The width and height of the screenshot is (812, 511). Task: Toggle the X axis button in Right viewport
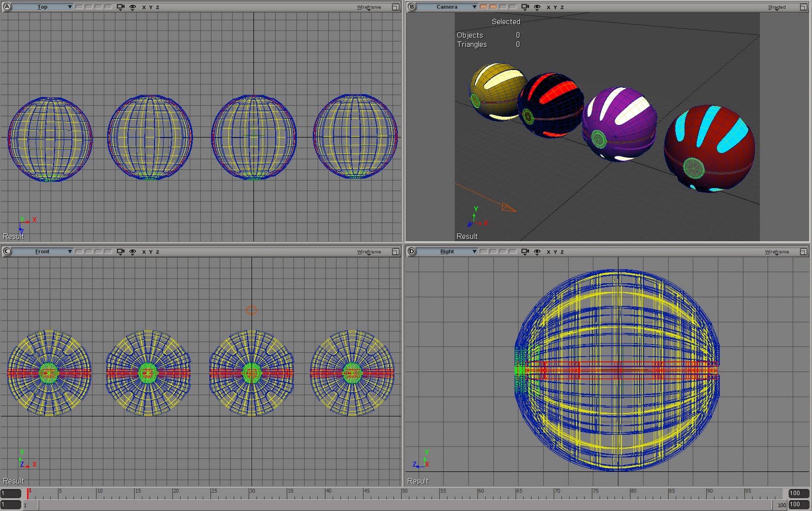click(x=549, y=252)
